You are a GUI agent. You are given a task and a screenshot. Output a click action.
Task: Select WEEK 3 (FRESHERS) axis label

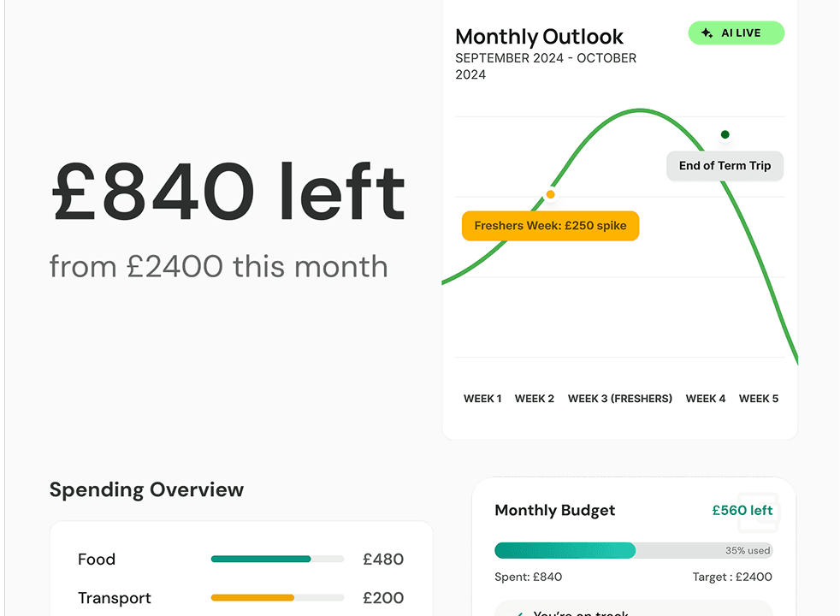point(620,399)
